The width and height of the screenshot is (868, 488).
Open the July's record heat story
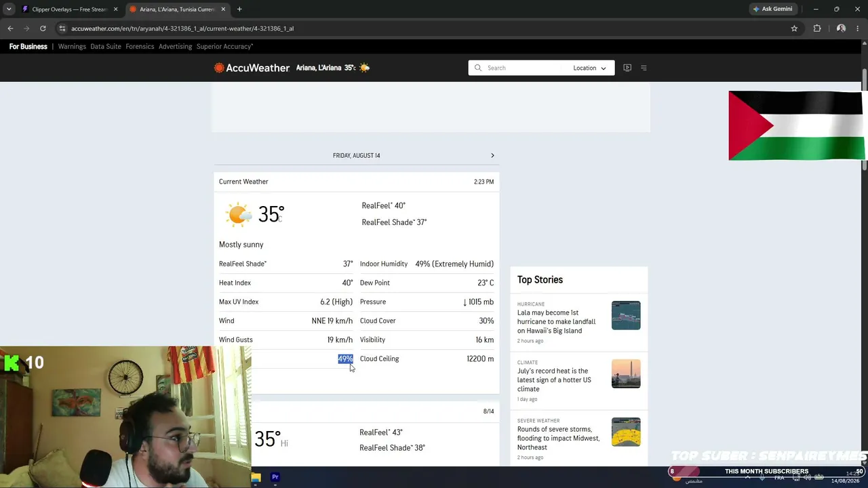point(554,380)
